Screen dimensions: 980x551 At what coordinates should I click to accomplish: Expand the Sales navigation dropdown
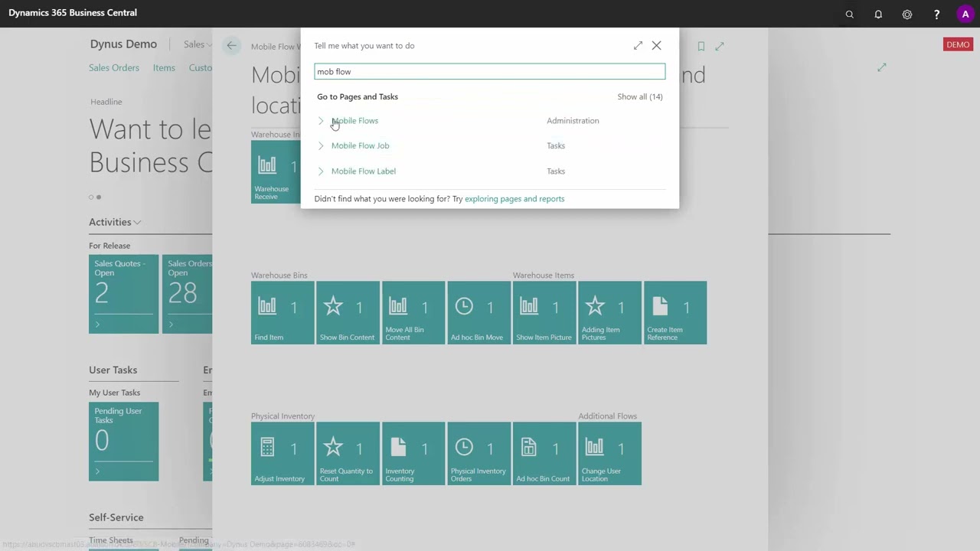coord(197,44)
